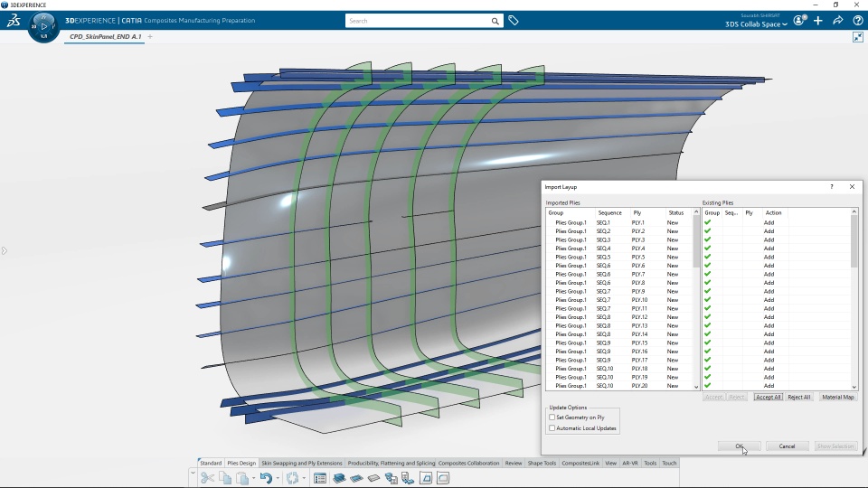Click the Paste icon in toolbar
Image resolution: width=868 pixels, height=488 pixels.
pyautogui.click(x=242, y=478)
